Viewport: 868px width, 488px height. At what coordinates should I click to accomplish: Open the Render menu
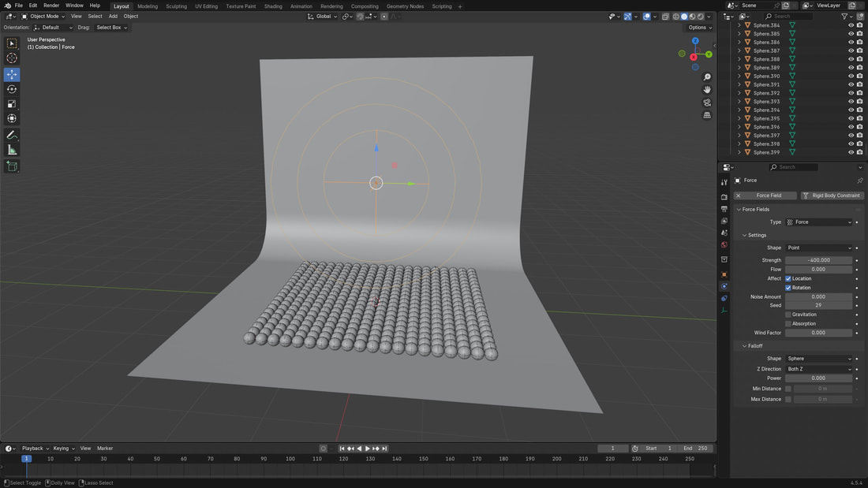coord(51,6)
